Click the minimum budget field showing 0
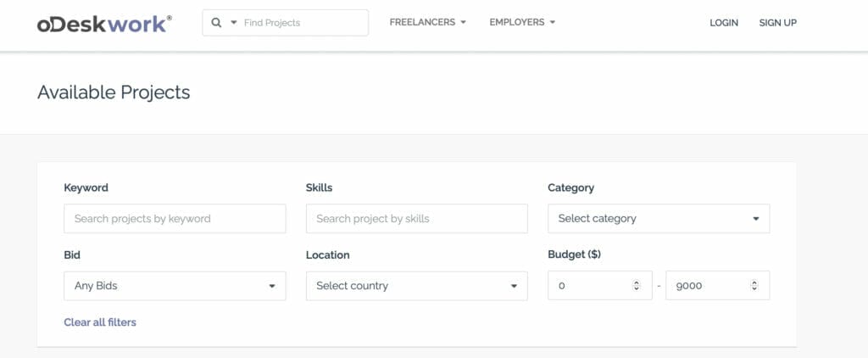This screenshot has height=358, width=868. (x=600, y=285)
